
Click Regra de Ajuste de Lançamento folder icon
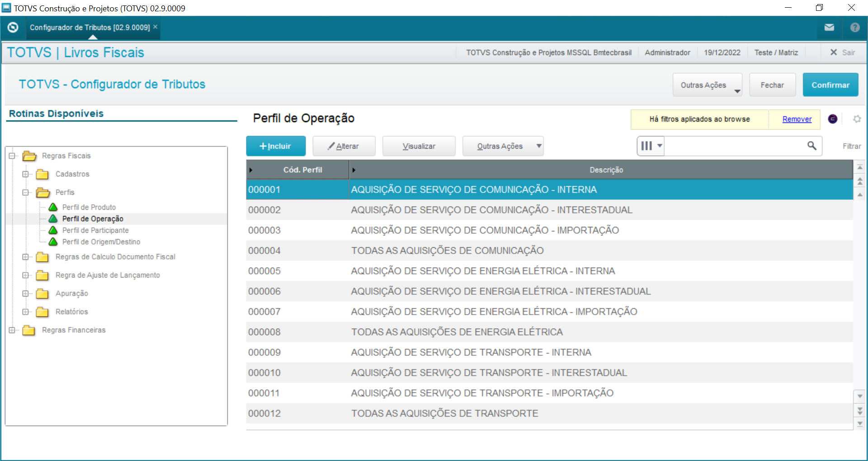coord(42,275)
